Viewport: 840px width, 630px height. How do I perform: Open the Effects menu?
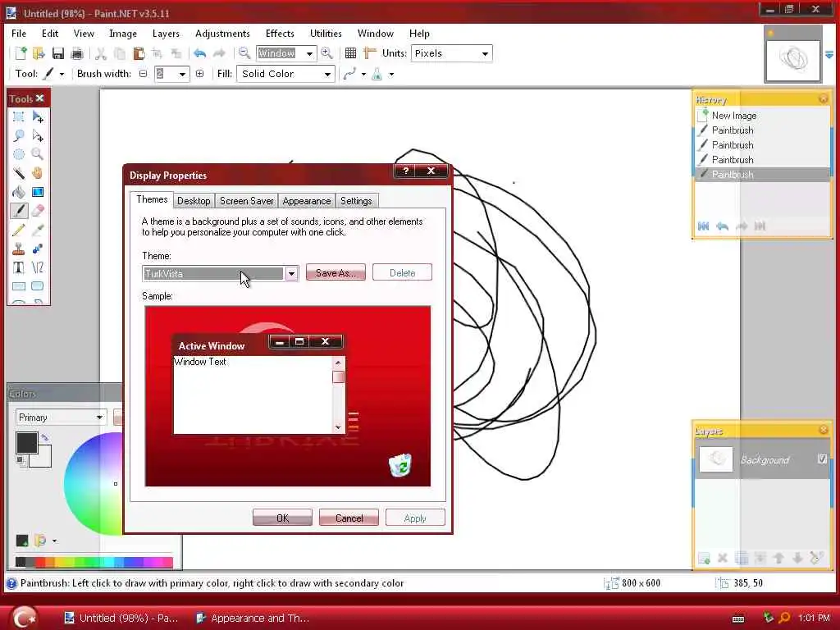(x=280, y=33)
